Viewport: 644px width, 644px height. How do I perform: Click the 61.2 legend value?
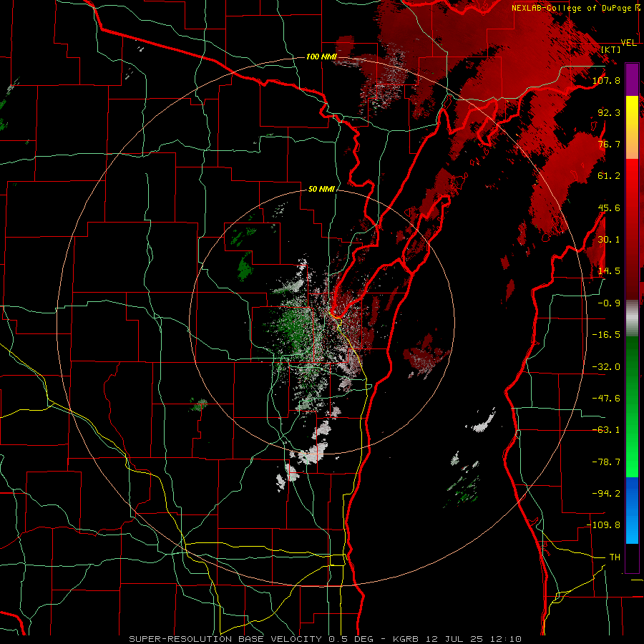pyautogui.click(x=609, y=176)
